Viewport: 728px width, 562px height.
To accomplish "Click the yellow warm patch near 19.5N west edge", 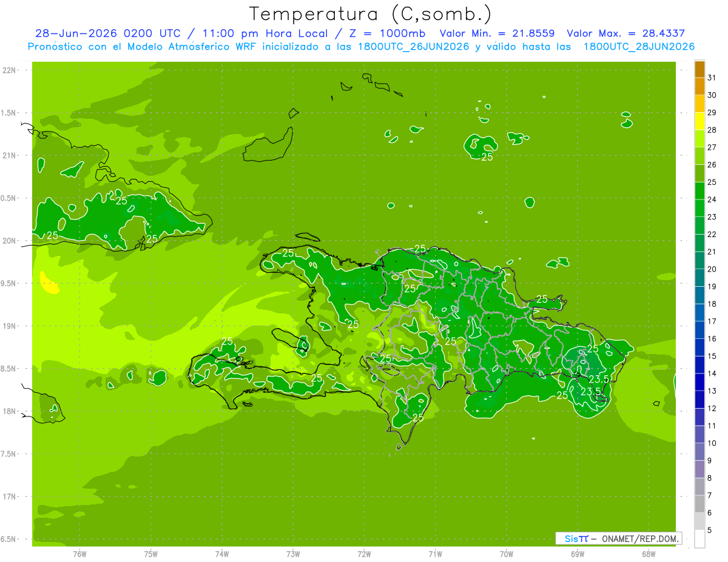I will coord(49,283).
